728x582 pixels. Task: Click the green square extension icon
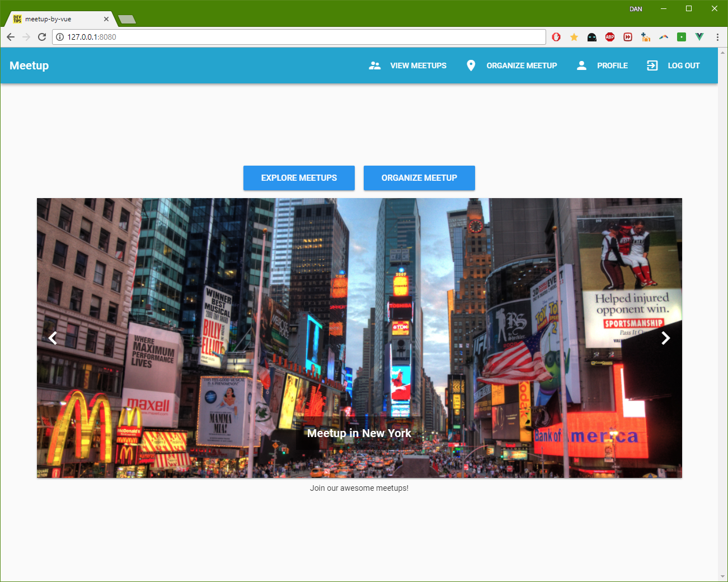[x=682, y=37]
